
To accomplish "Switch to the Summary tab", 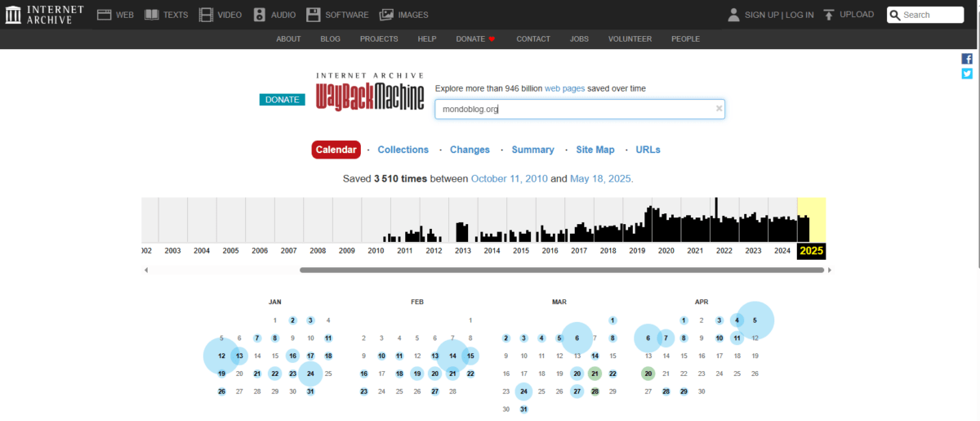I will 532,150.
